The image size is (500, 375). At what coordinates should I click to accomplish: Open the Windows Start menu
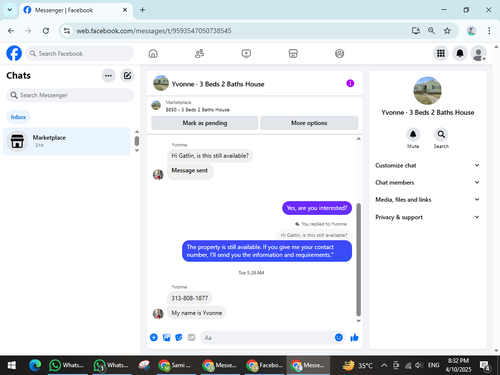[12, 365]
